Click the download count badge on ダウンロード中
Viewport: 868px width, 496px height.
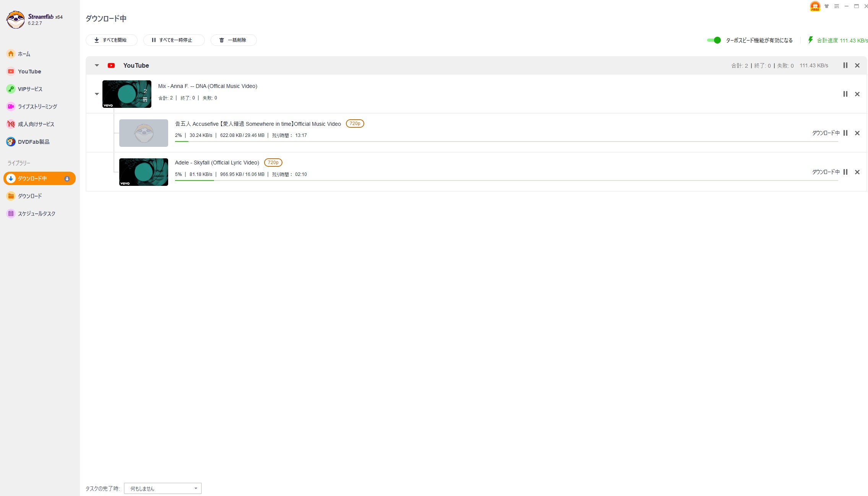[x=67, y=179]
